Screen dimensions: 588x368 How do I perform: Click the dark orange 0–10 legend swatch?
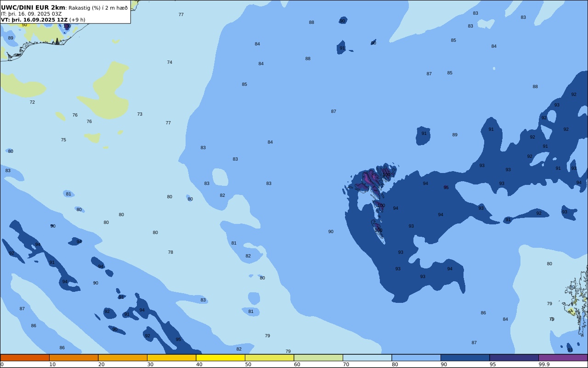click(25, 357)
